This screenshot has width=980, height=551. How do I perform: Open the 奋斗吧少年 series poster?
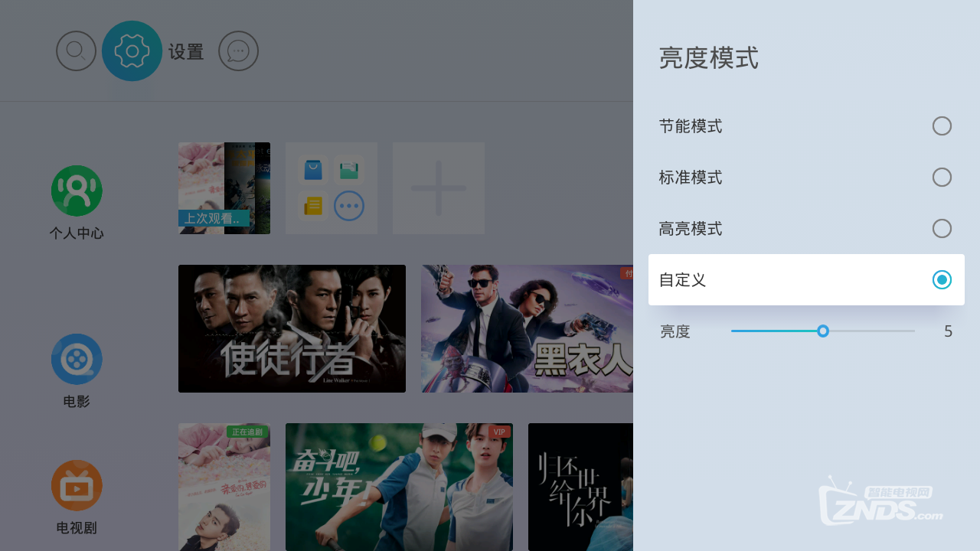(399, 487)
